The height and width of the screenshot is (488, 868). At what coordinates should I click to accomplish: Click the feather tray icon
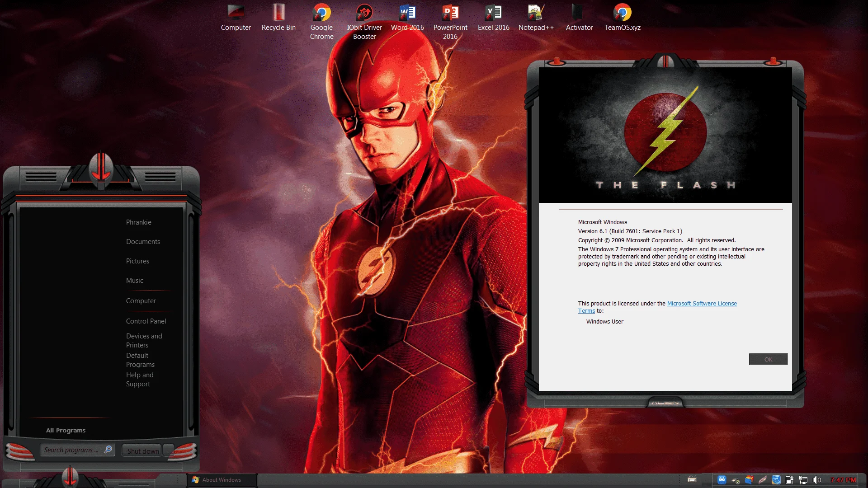click(763, 480)
